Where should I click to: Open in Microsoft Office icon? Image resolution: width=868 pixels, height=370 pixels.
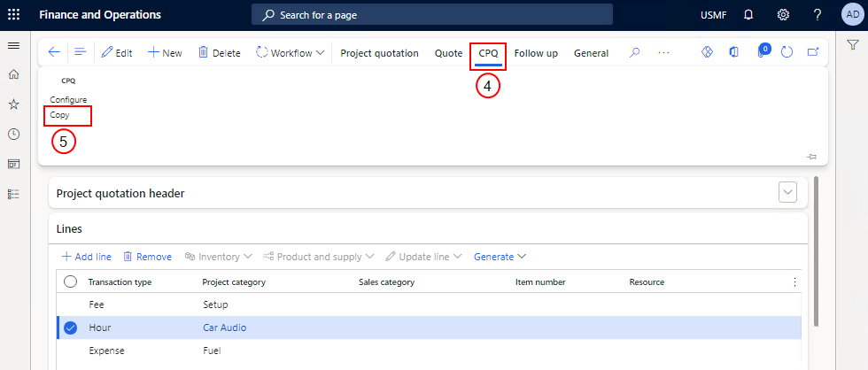[734, 52]
